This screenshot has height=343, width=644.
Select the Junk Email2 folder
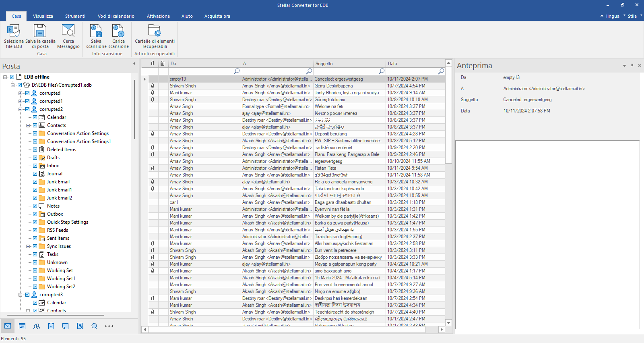60,198
